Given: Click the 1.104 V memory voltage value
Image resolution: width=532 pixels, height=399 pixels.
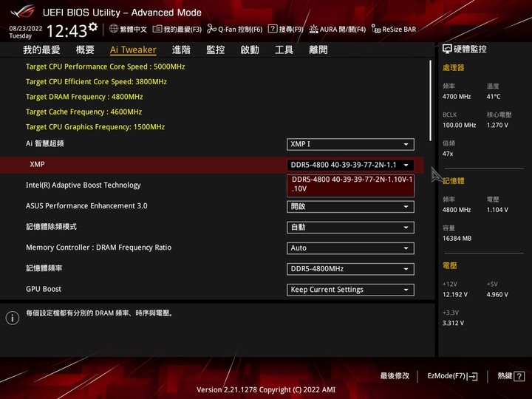Looking at the screenshot, I should point(497,210).
